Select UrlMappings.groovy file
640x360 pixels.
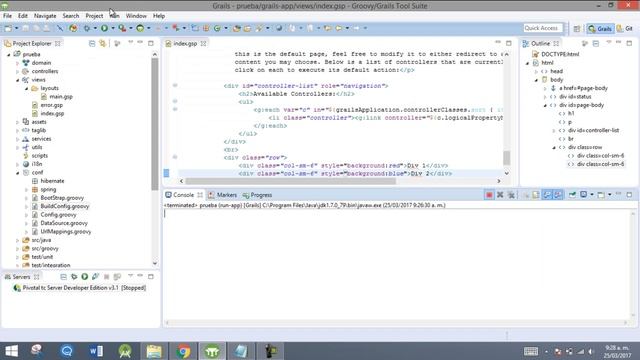[x=65, y=232]
